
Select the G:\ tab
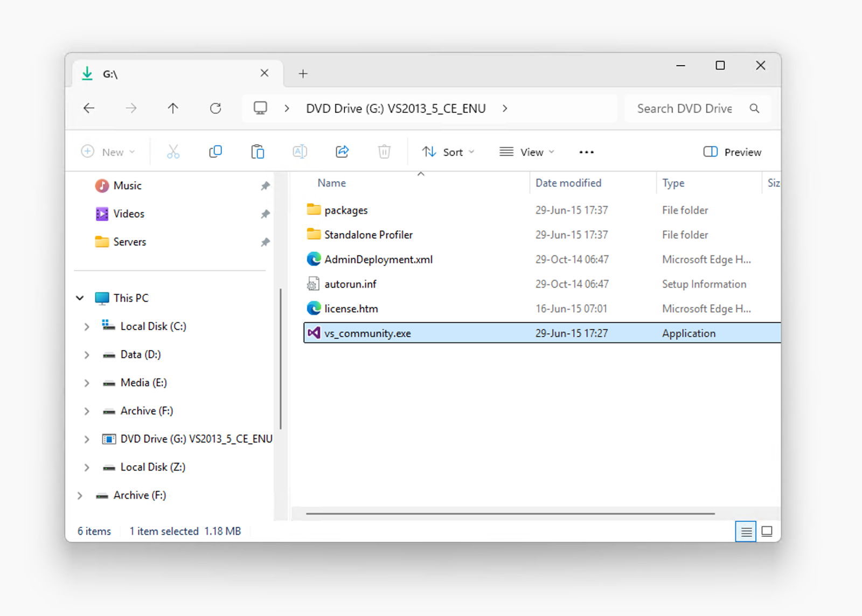coord(178,74)
